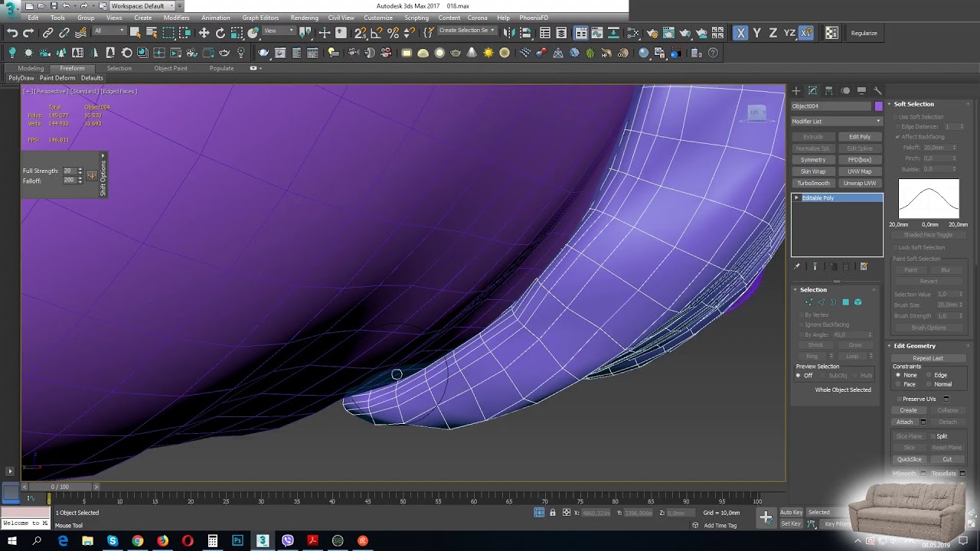Click the Redo arrow in main toolbar

coord(28,33)
